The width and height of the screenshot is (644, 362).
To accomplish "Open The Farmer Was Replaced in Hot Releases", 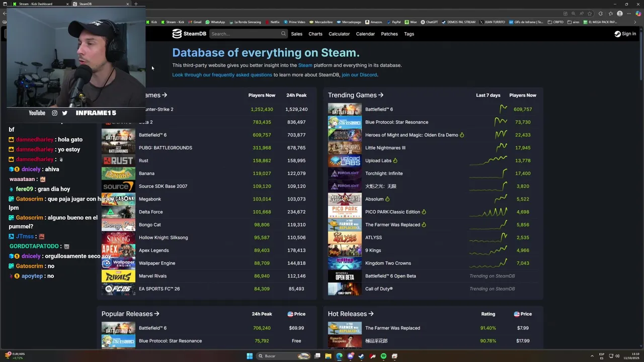I will tap(392, 328).
